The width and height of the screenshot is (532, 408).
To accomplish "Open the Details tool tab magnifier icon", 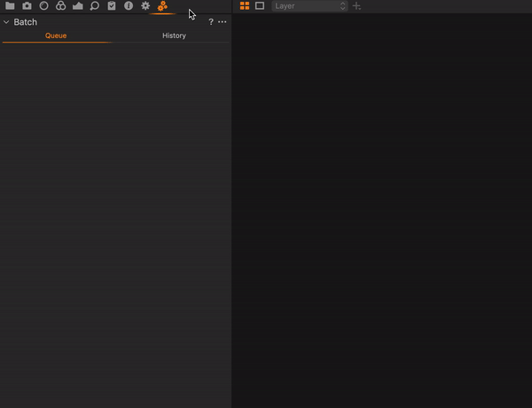I will [x=95, y=6].
